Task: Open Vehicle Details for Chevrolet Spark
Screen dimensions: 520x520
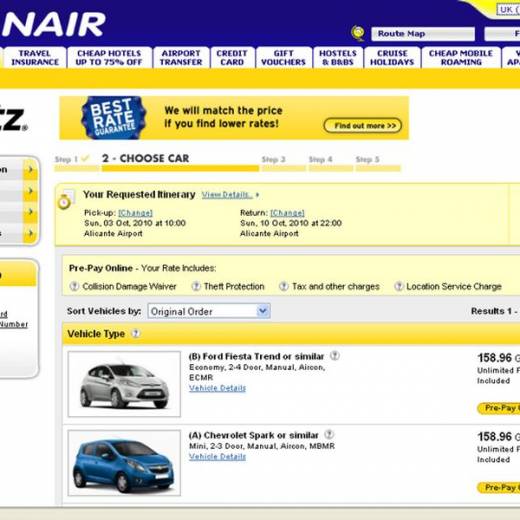Action: pyautogui.click(x=217, y=456)
